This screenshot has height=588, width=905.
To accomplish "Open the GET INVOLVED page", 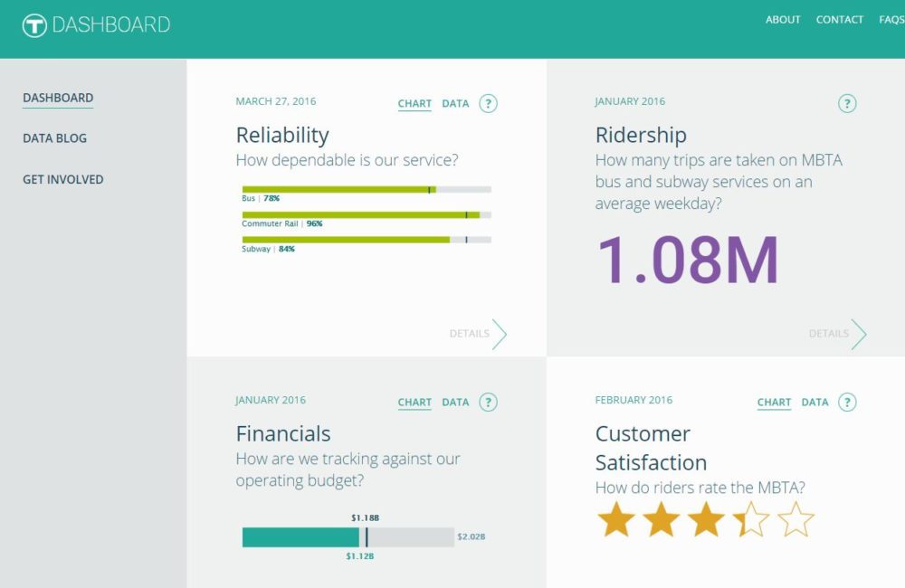I will 62,179.
